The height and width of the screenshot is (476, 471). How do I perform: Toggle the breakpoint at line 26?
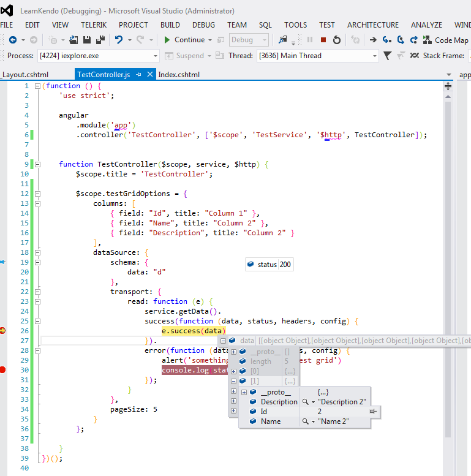coord(3,331)
